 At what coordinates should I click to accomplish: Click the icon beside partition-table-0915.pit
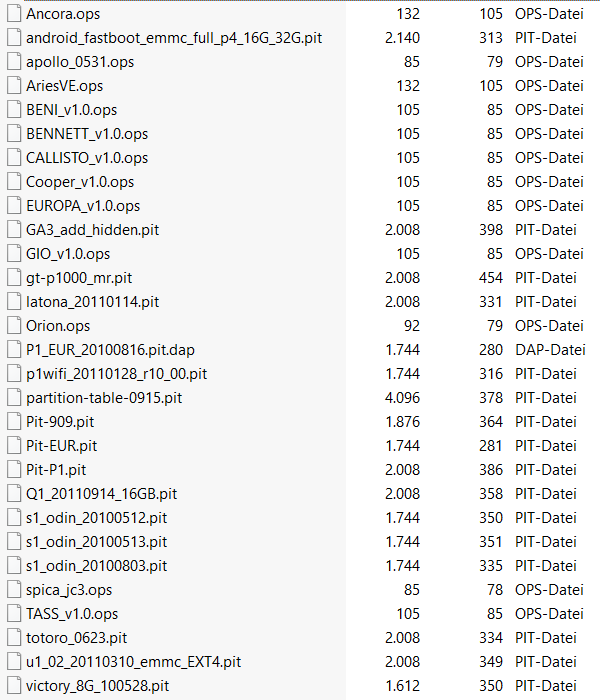(13, 398)
